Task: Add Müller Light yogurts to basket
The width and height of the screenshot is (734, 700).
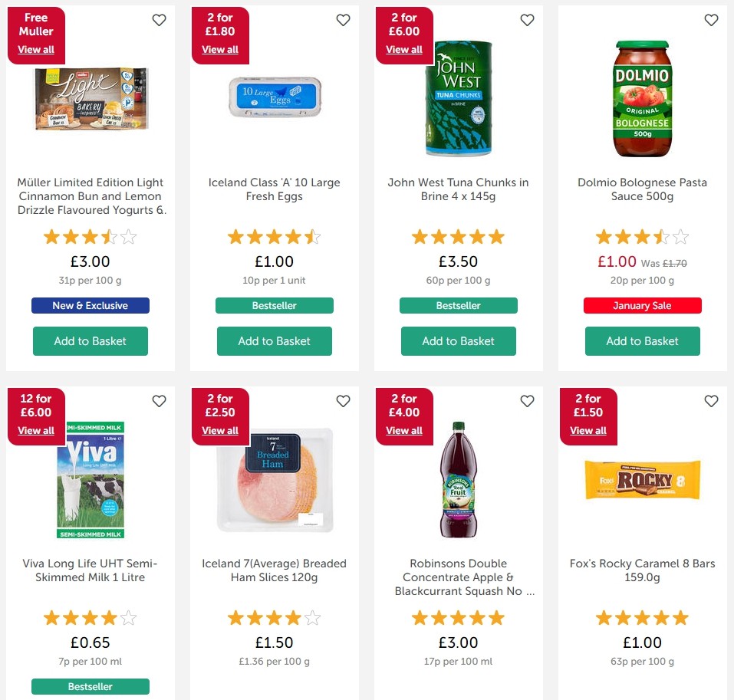Action: (x=90, y=340)
